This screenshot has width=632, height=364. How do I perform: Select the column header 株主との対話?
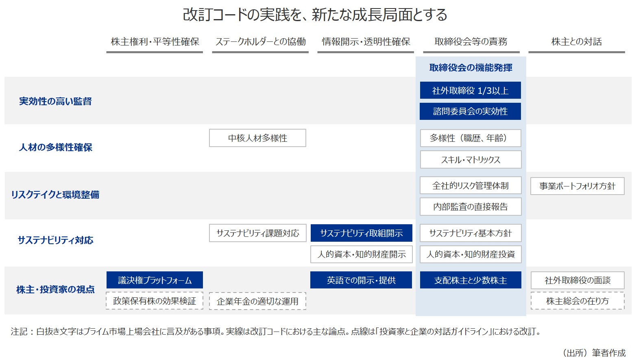click(x=576, y=41)
